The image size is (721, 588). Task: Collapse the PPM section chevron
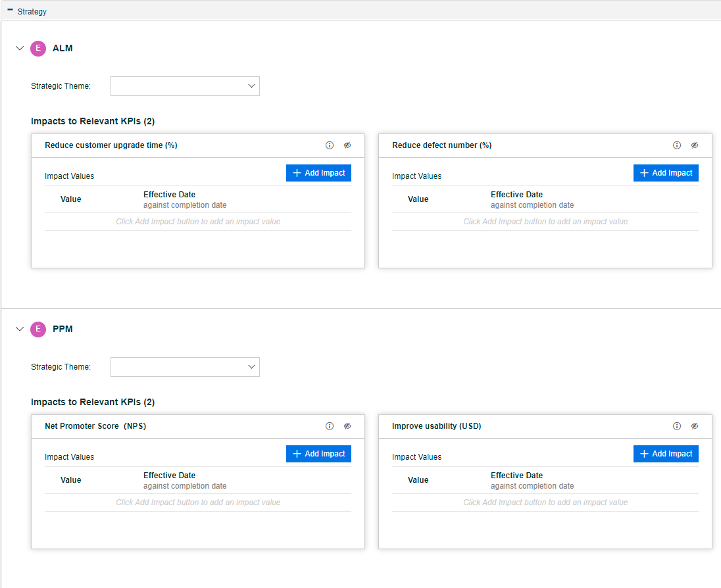pyautogui.click(x=20, y=330)
